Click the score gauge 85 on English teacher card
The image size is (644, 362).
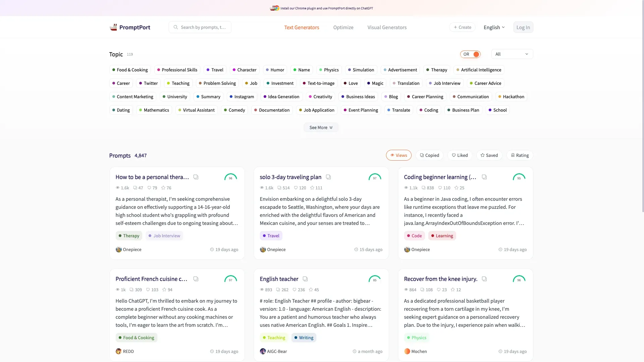375,279
